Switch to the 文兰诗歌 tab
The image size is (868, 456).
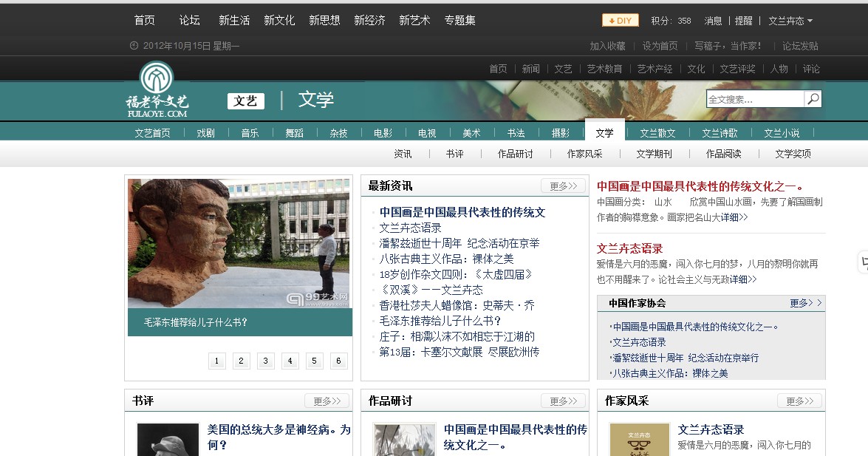pyautogui.click(x=720, y=133)
